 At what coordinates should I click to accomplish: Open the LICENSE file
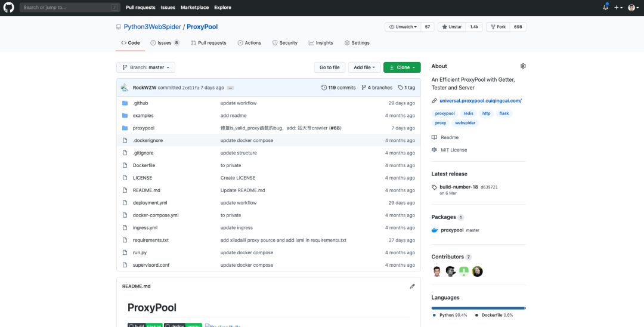point(143,178)
